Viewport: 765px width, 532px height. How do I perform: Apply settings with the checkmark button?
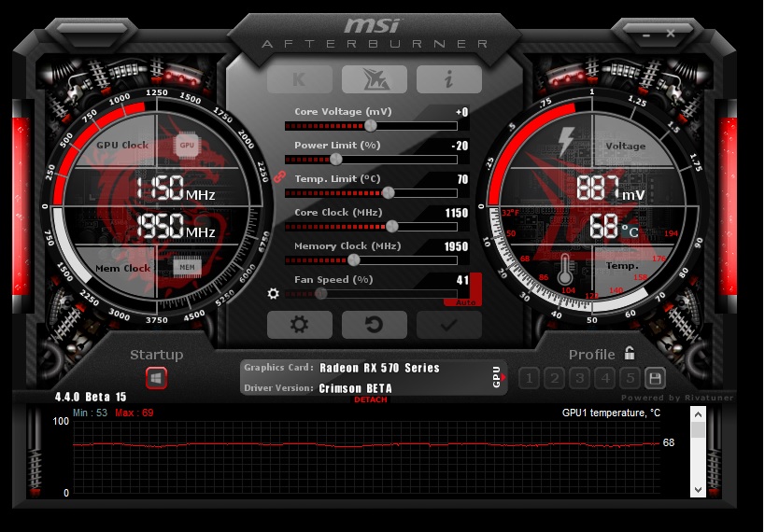[449, 325]
